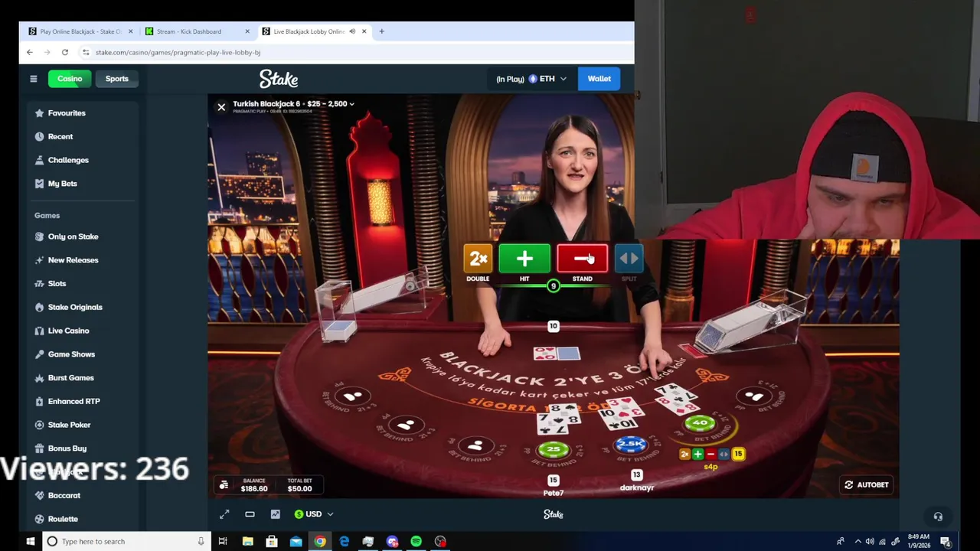This screenshot has width=980, height=551.
Task: Open live support headset icon
Action: click(938, 517)
